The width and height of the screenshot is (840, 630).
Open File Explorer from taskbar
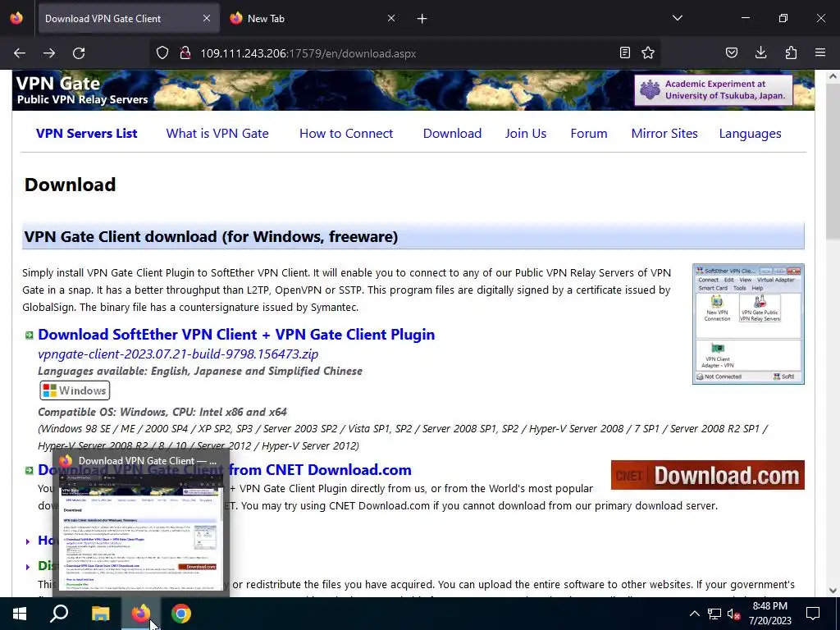100,614
